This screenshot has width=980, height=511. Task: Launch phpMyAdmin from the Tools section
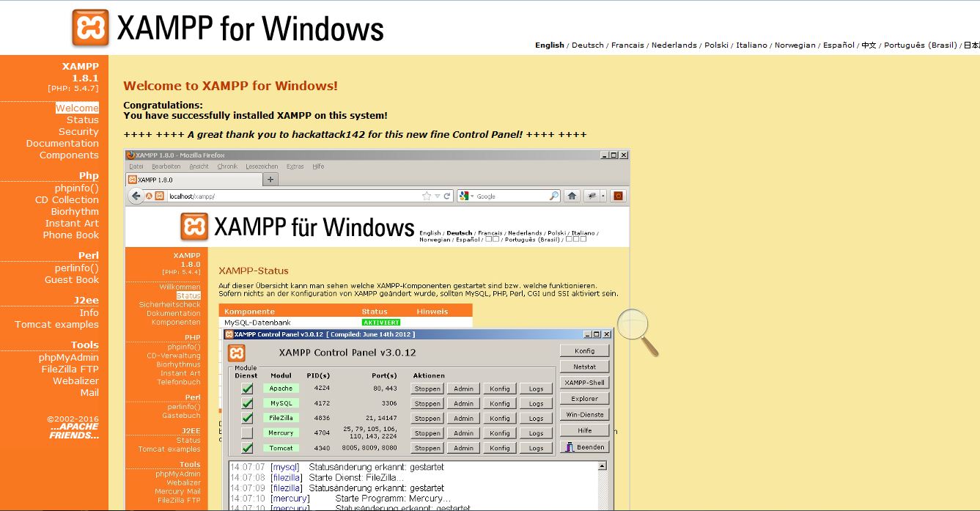69,357
